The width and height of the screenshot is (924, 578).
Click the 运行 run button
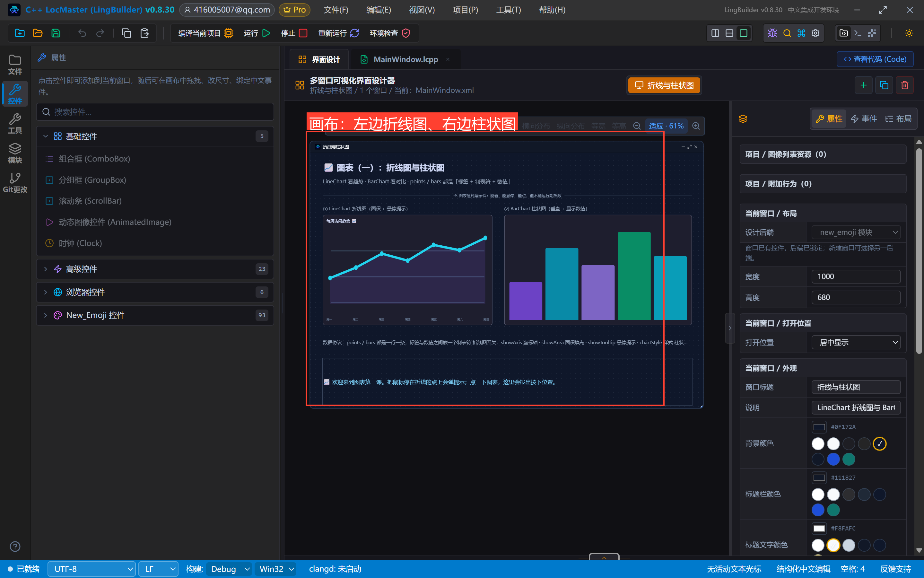(257, 33)
